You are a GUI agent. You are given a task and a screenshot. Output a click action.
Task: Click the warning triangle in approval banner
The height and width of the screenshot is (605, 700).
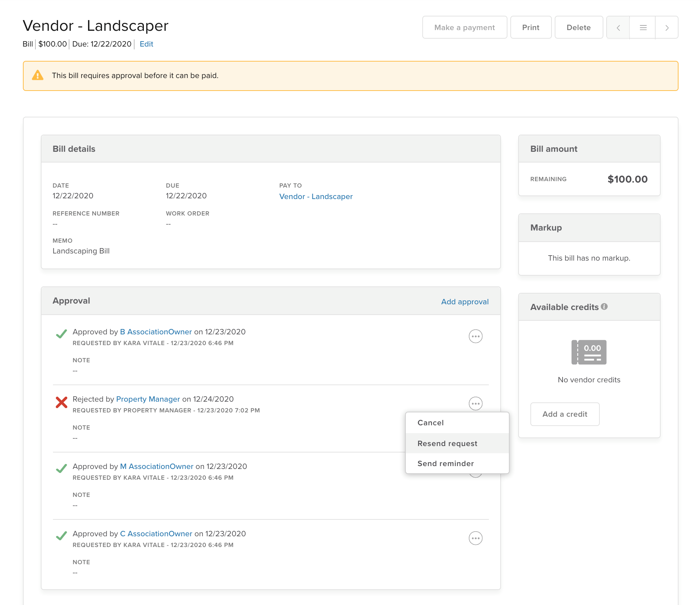click(x=38, y=76)
